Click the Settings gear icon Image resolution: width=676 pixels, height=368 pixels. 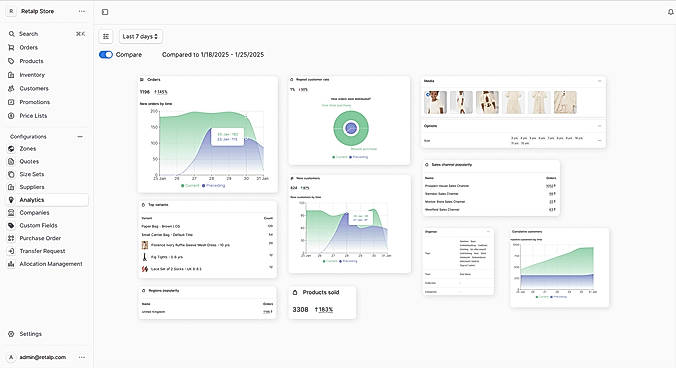click(11, 334)
